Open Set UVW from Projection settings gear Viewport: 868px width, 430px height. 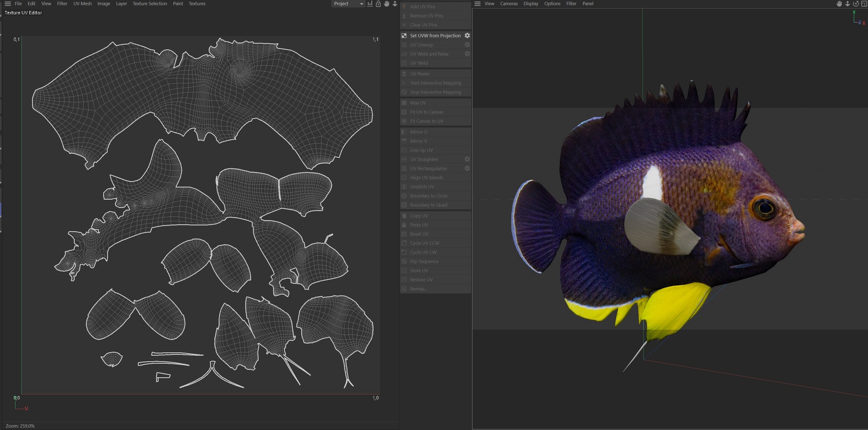pyautogui.click(x=467, y=35)
